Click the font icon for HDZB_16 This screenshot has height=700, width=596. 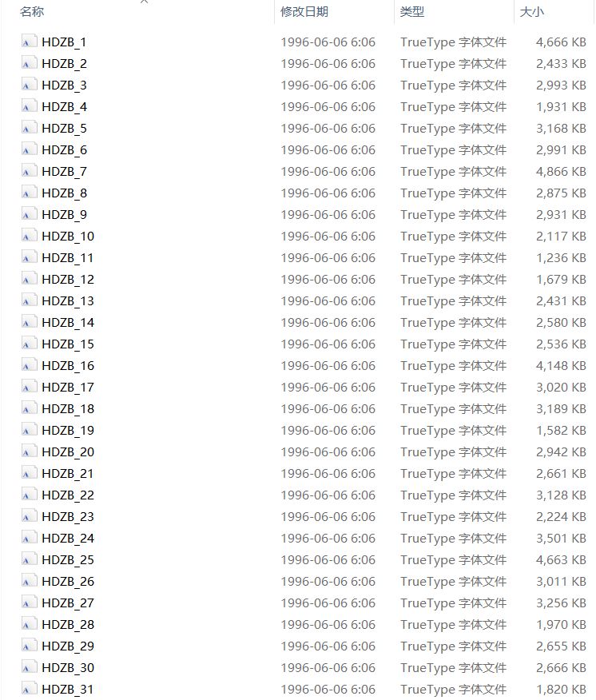[x=29, y=365]
